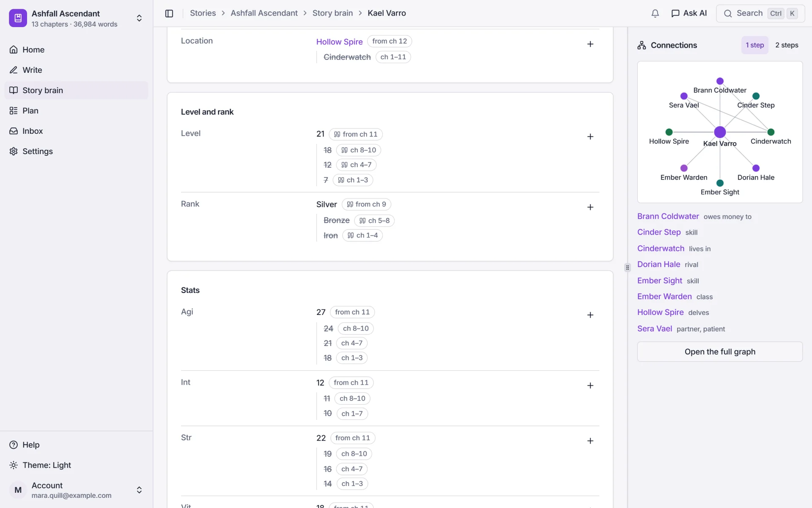Screen dimensions: 812x508
Task: Navigate to Ashfall Ascendant breadcrumb
Action: click(x=264, y=13)
